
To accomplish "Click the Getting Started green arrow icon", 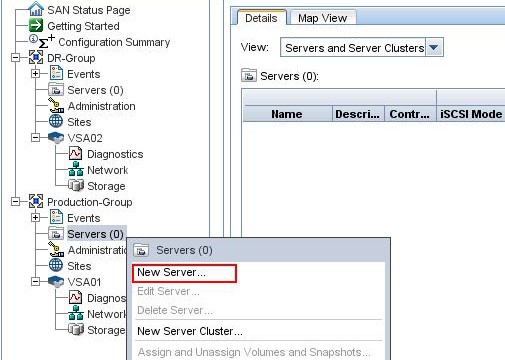I will point(36,25).
